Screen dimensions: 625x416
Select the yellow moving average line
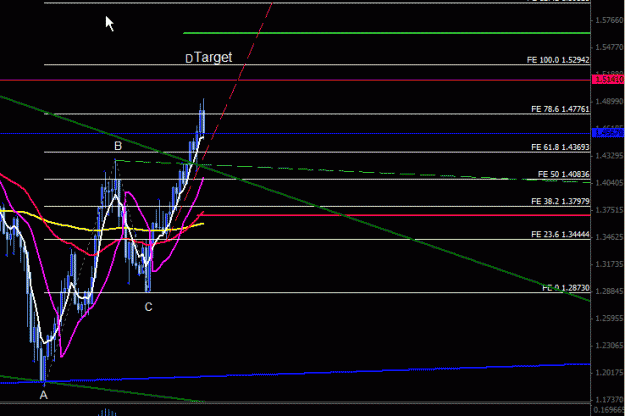pyautogui.click(x=100, y=229)
